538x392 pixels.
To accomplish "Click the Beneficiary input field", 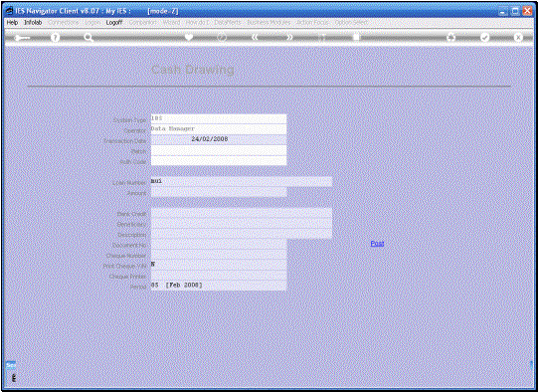I will (x=242, y=224).
